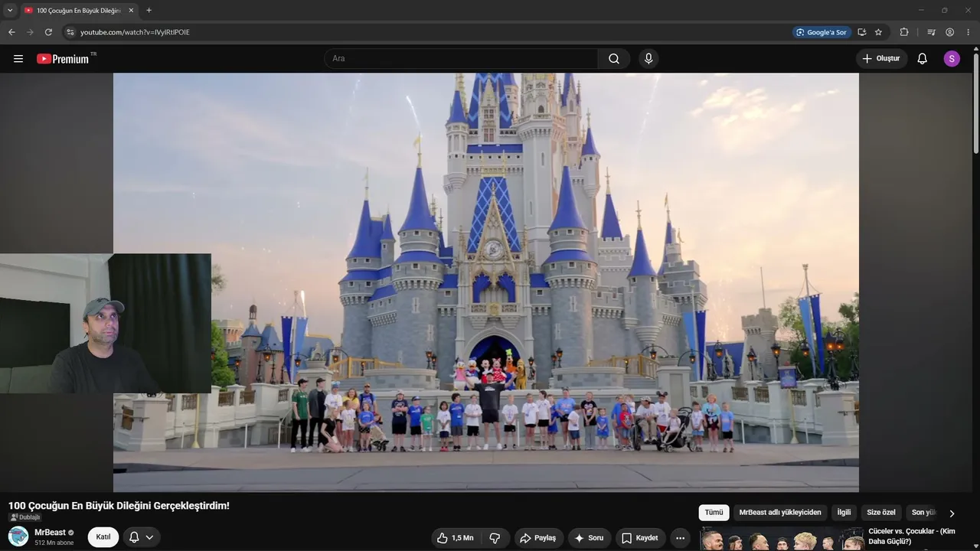
Task: Open Chrome extensions puzzle icon
Action: point(904,32)
